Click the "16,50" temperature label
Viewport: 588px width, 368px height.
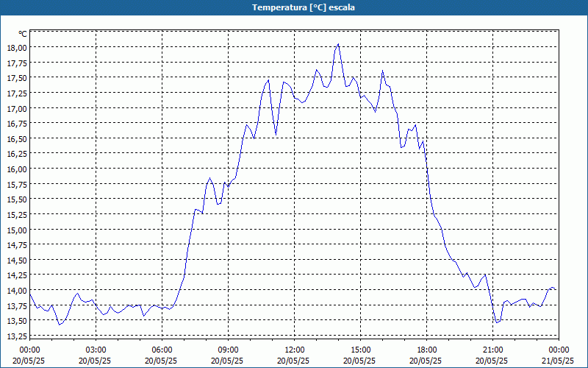17,139
